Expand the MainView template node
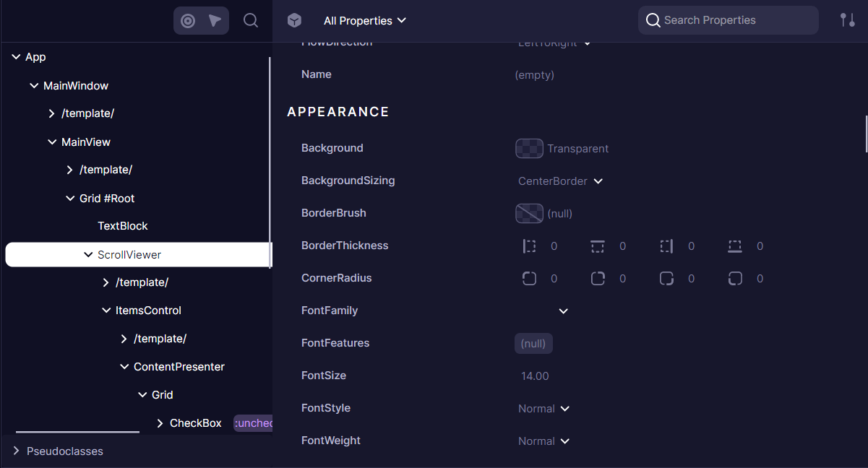The height and width of the screenshot is (468, 868). click(70, 169)
